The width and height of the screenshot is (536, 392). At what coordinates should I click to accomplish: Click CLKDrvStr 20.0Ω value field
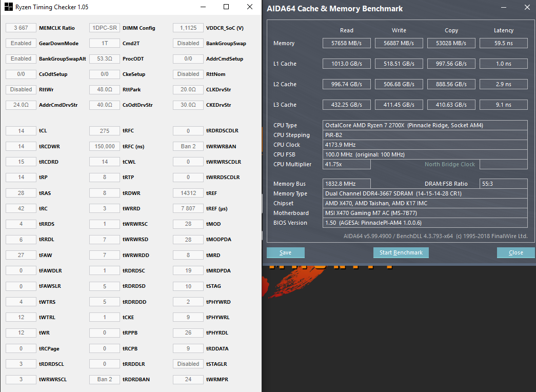click(188, 89)
